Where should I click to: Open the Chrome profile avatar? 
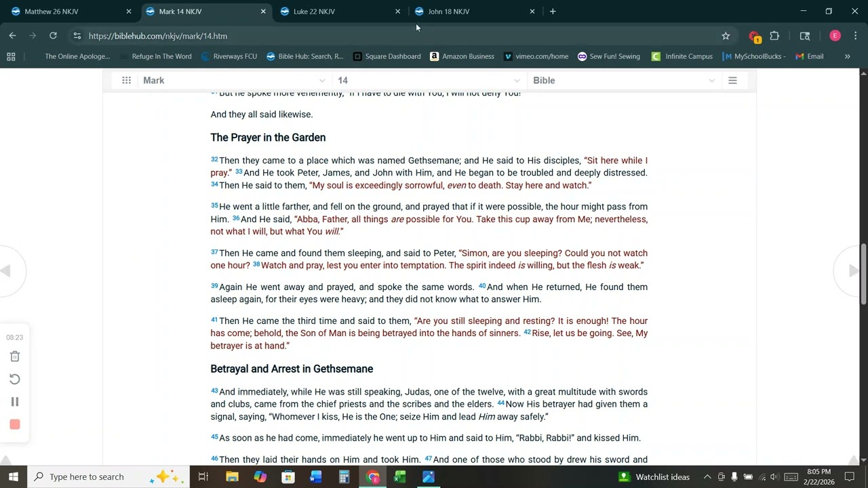(x=835, y=36)
